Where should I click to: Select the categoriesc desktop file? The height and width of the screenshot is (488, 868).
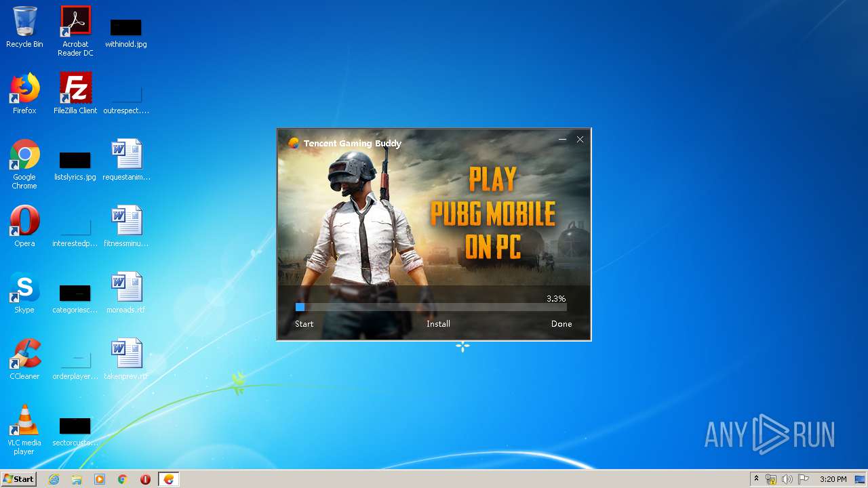(x=75, y=298)
